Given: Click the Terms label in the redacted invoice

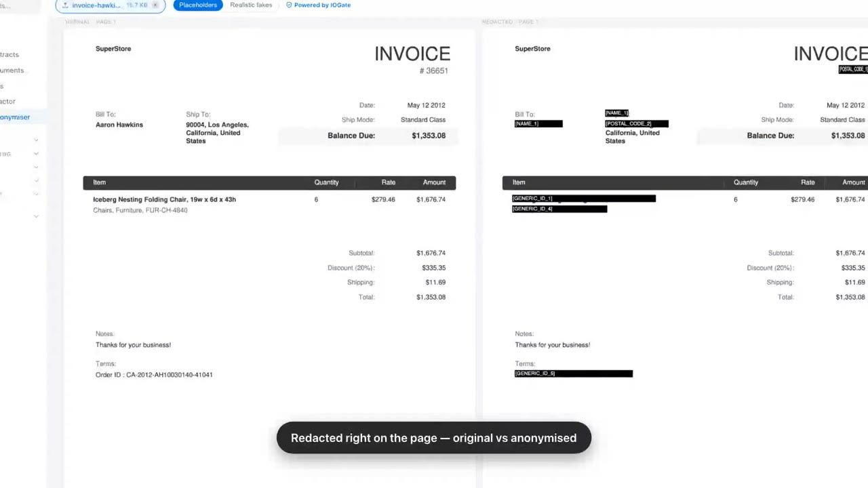Looking at the screenshot, I should point(525,364).
